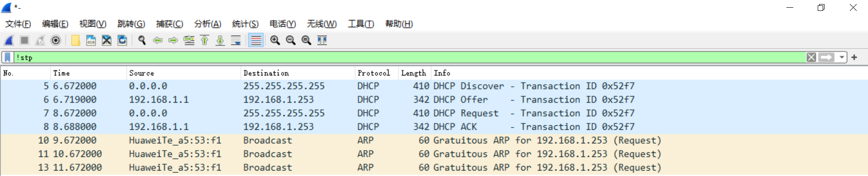The width and height of the screenshot is (868, 176).
Task: Open the 捕获(C) menu
Action: click(x=169, y=24)
